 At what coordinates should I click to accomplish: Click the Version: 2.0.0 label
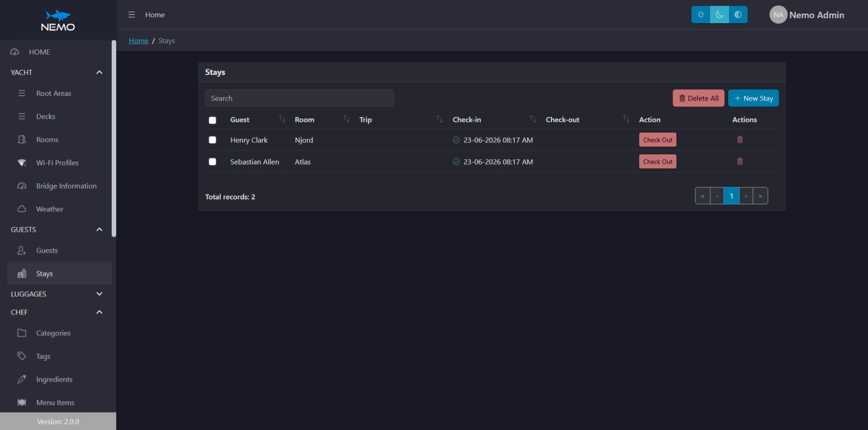pos(58,421)
